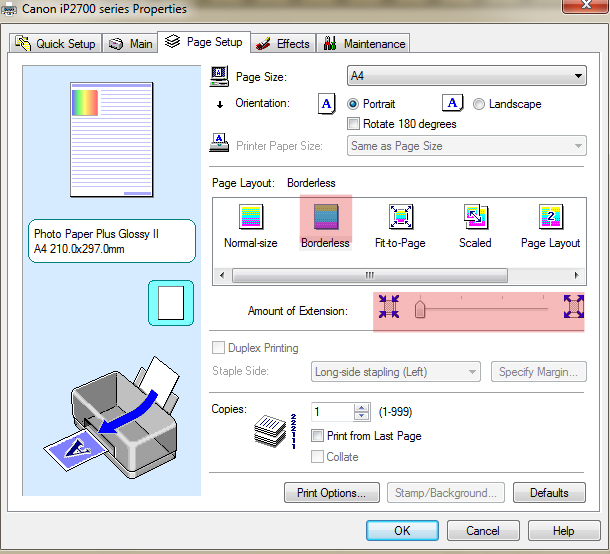This screenshot has width=610, height=554.
Task: Click the Canon printer title bar icon
Action: coord(9,9)
